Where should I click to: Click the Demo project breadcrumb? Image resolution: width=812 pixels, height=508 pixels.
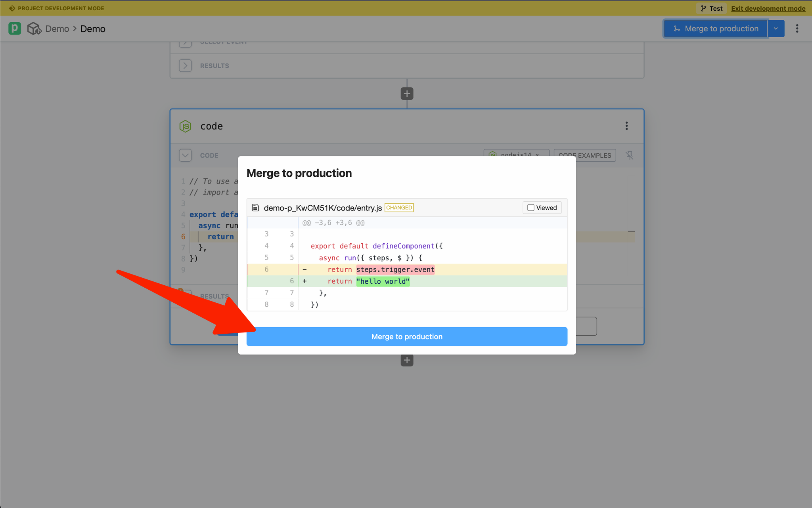pyautogui.click(x=57, y=29)
